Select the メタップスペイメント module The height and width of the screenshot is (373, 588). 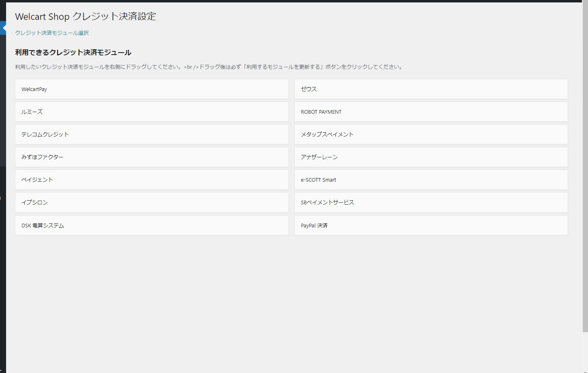tap(431, 134)
